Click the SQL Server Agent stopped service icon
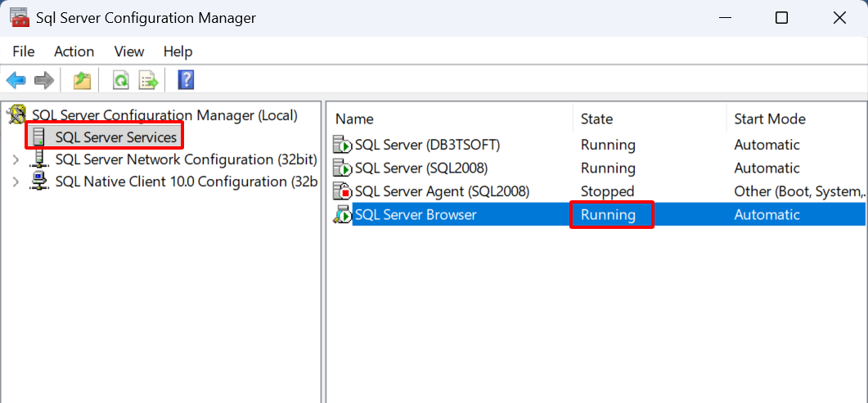This screenshot has width=868, height=403. [342, 191]
